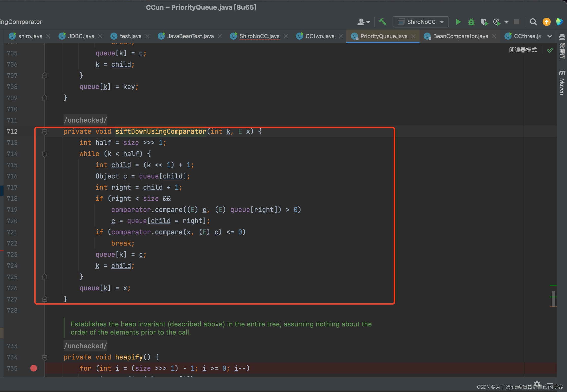Collapse the while loop fold at line 714
The image size is (567, 392).
pyautogui.click(x=45, y=154)
